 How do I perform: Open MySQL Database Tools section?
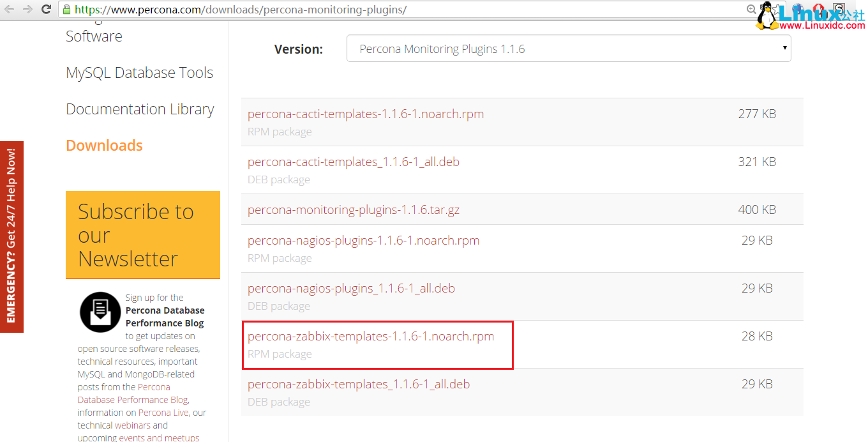click(139, 72)
